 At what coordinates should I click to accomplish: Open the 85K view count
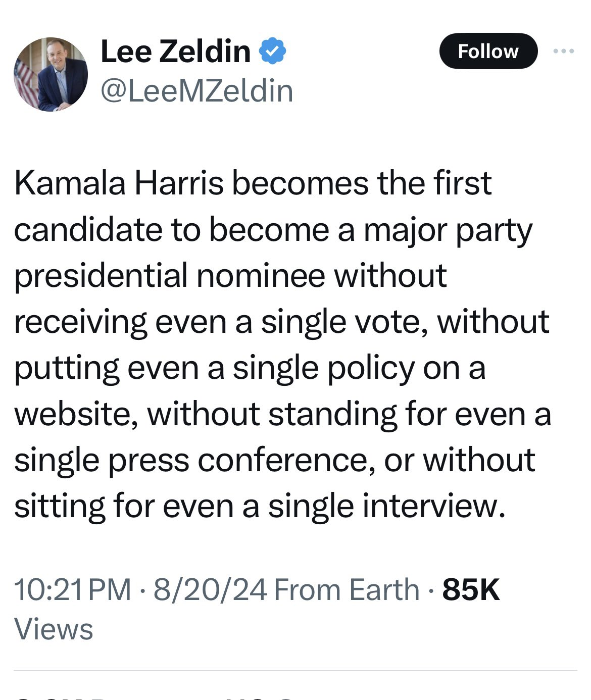point(471,590)
